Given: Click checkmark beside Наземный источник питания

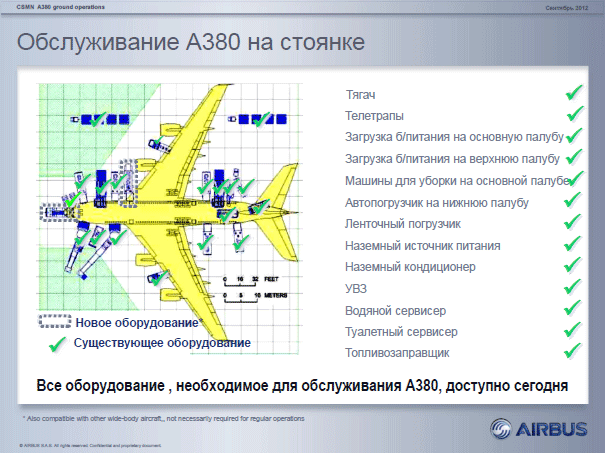Looking at the screenshot, I should [x=573, y=243].
